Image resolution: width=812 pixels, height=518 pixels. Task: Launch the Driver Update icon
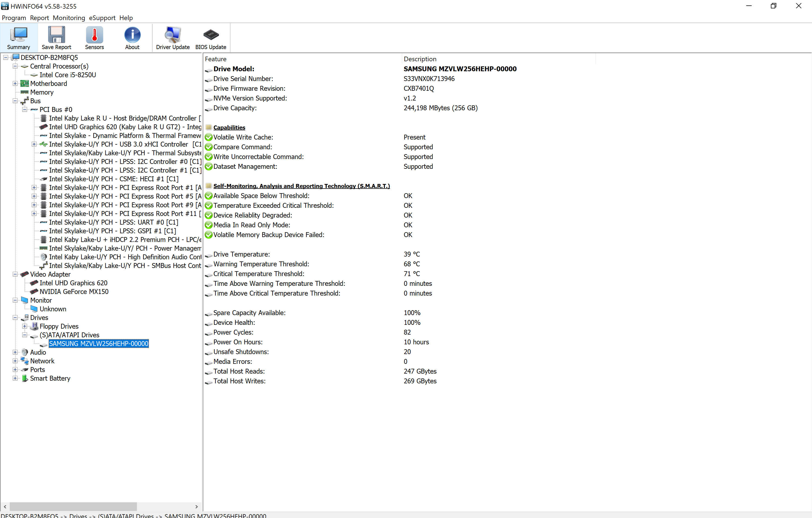[x=173, y=35]
